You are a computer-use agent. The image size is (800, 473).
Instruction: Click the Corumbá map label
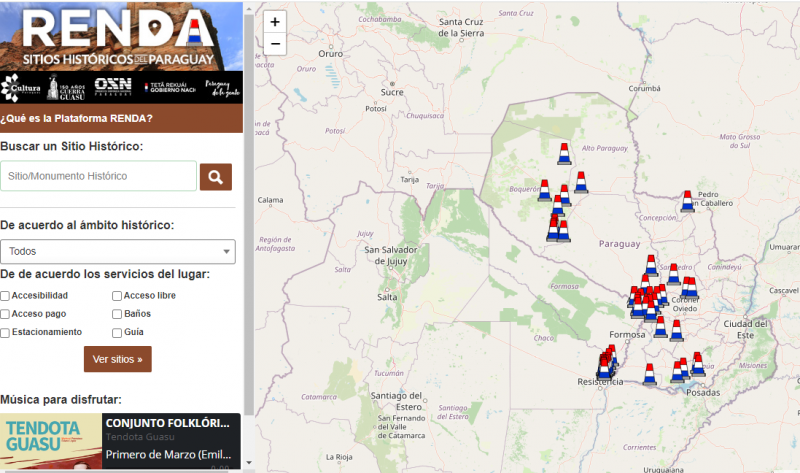[x=644, y=88]
